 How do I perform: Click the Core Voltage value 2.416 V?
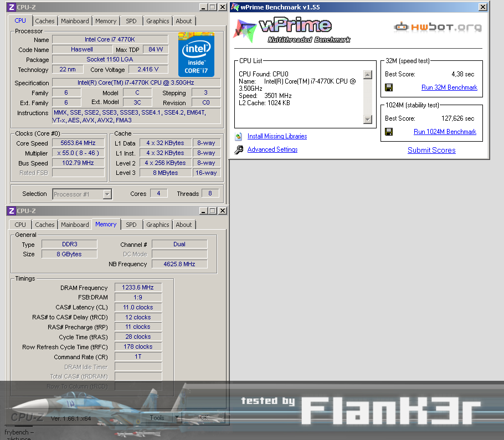148,69
